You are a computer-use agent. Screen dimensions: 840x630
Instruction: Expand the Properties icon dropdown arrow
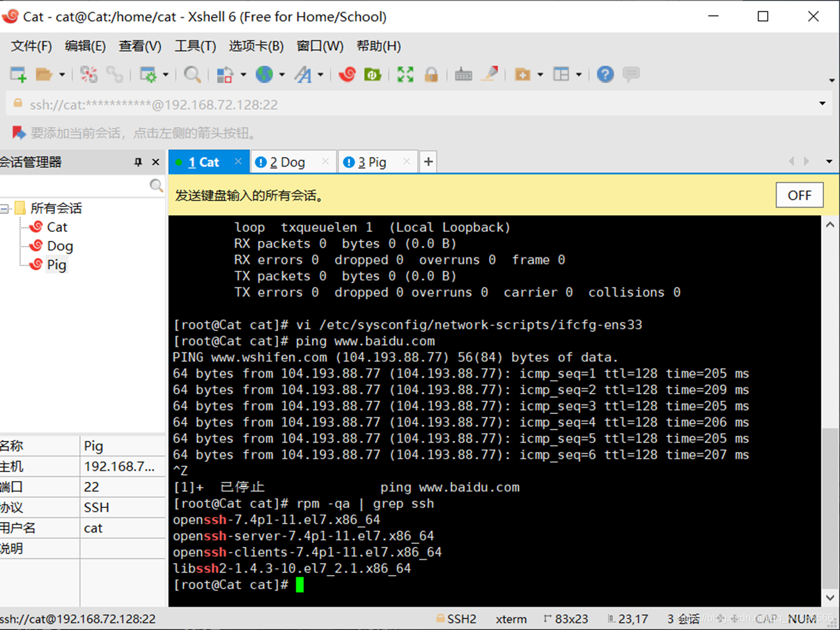click(x=166, y=75)
